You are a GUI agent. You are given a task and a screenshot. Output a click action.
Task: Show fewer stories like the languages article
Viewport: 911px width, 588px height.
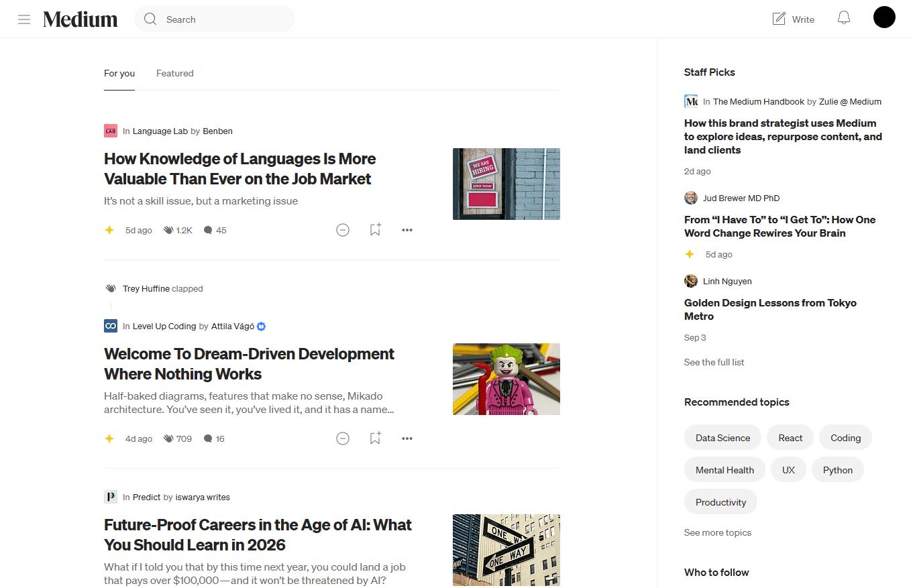click(x=343, y=229)
